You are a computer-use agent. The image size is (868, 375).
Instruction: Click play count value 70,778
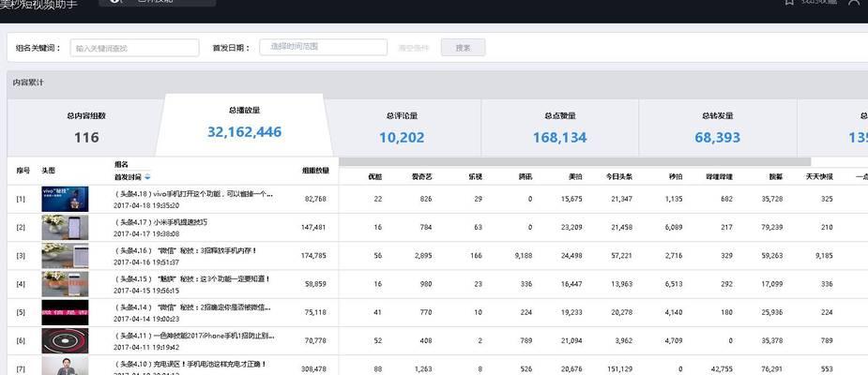315,340
